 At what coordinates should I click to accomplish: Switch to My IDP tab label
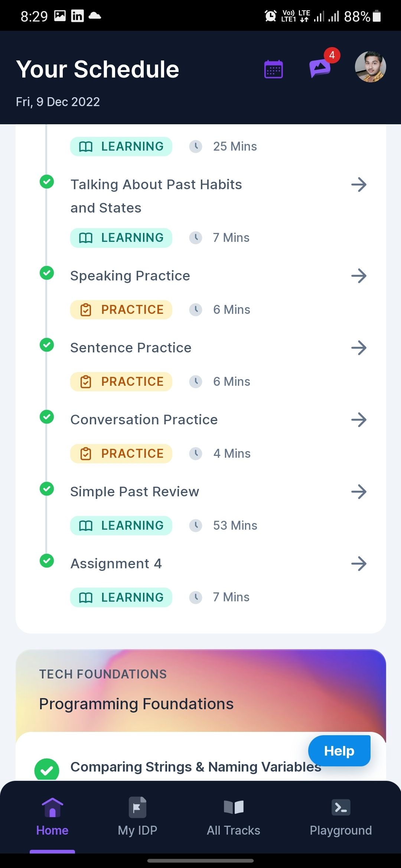click(x=137, y=830)
